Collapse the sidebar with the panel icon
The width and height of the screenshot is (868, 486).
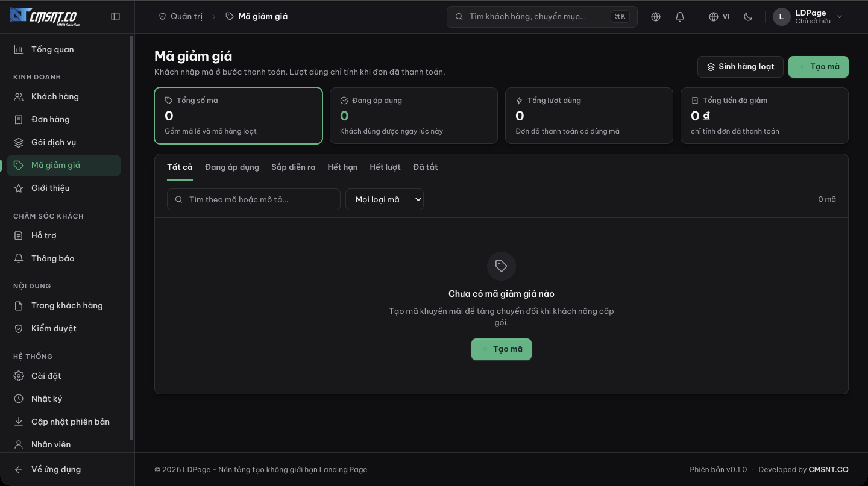coord(116,17)
